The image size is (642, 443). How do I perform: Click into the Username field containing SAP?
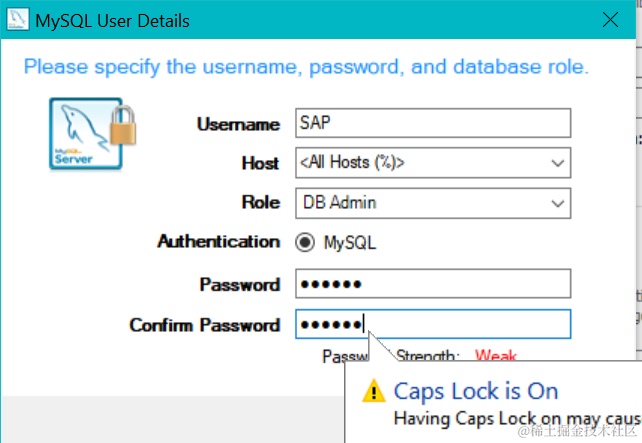433,123
